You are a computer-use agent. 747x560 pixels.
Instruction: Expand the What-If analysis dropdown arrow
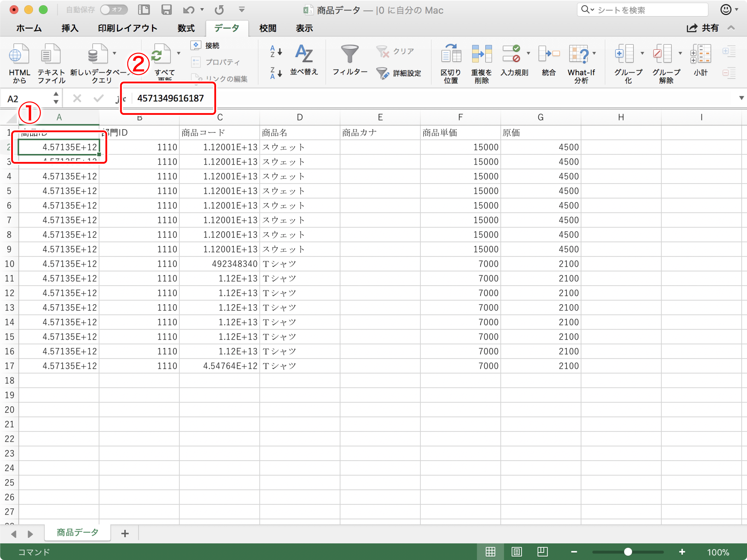coord(594,53)
